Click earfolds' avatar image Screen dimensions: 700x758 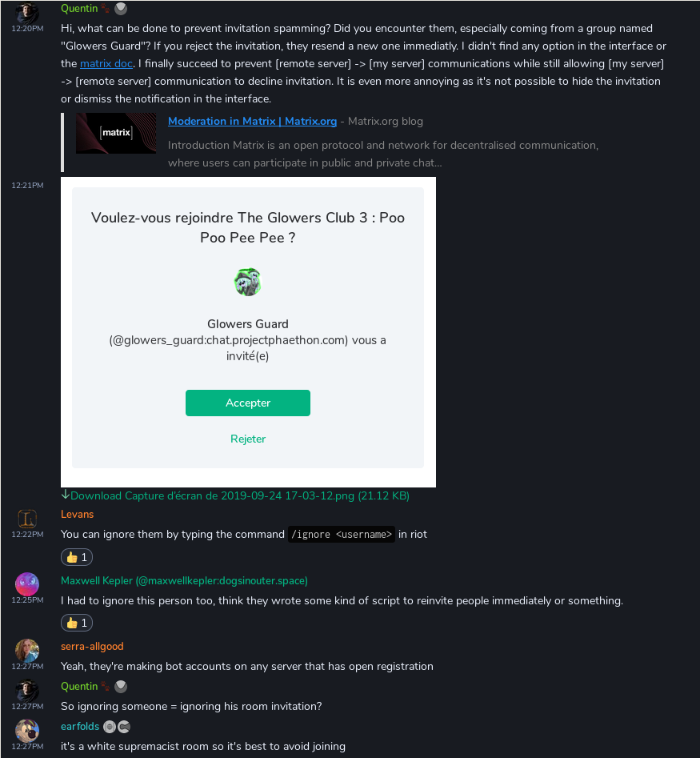click(27, 731)
